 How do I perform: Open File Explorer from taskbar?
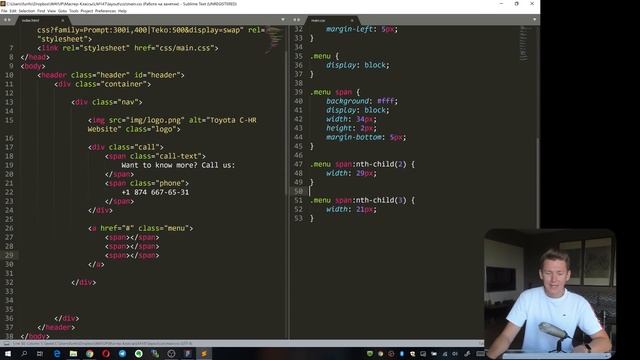click(73, 354)
